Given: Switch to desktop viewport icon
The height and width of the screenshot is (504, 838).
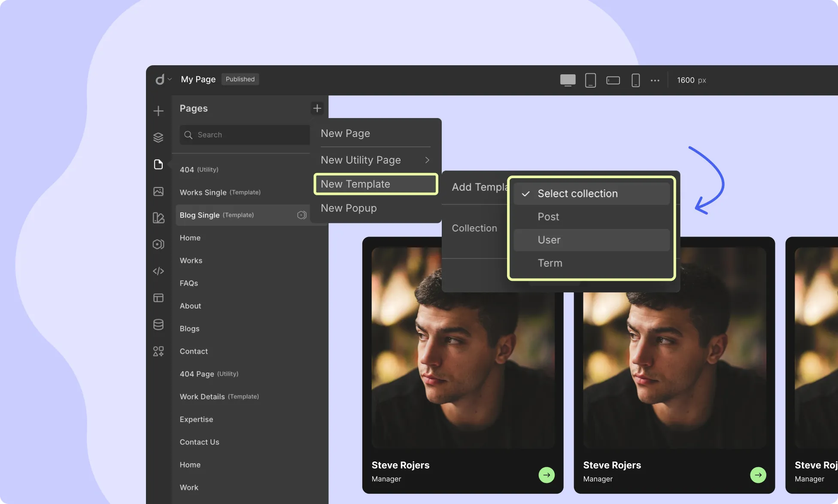Looking at the screenshot, I should click(568, 80).
